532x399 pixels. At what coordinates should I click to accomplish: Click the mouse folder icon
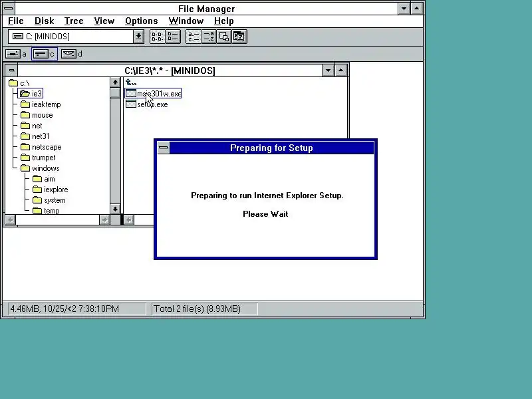pyautogui.click(x=25, y=114)
